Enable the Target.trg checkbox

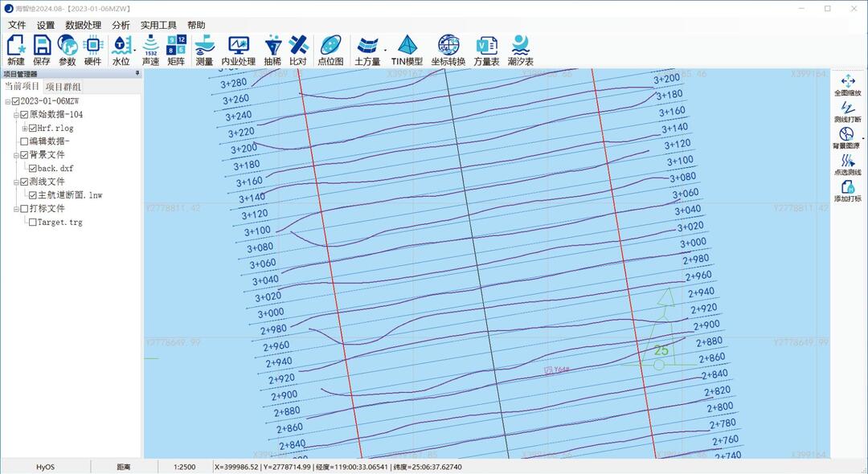click(33, 223)
